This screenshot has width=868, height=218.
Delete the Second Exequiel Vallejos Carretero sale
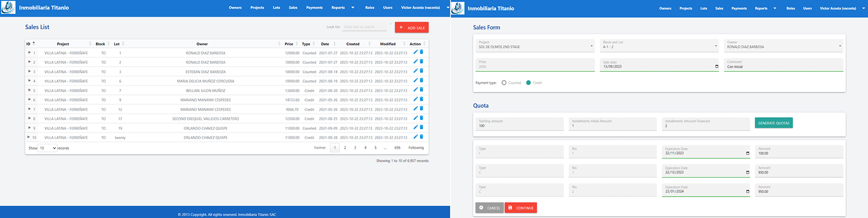pyautogui.click(x=421, y=118)
